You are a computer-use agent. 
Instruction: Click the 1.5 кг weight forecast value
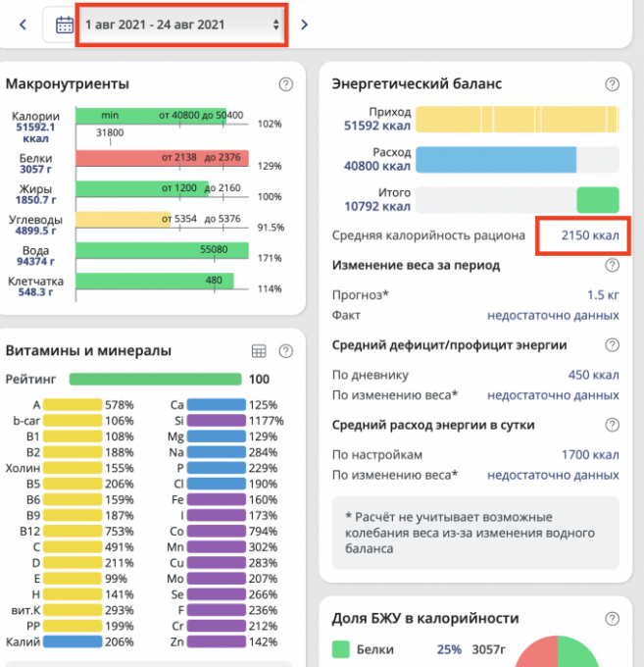click(603, 295)
